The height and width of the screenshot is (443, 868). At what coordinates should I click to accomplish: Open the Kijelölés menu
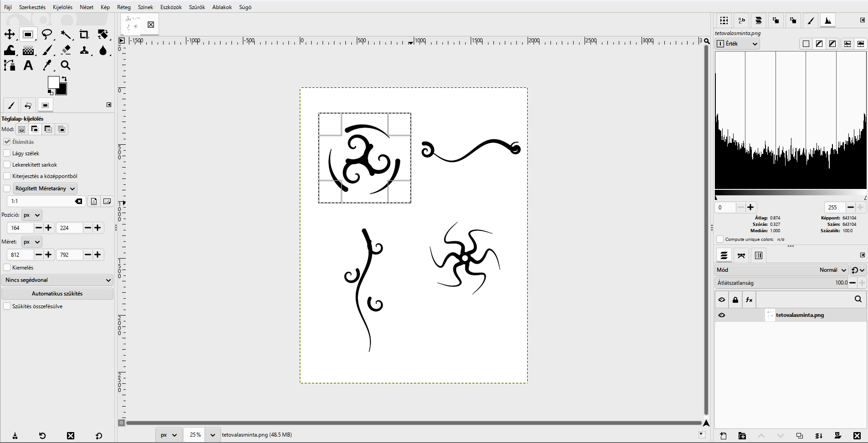pyautogui.click(x=62, y=7)
